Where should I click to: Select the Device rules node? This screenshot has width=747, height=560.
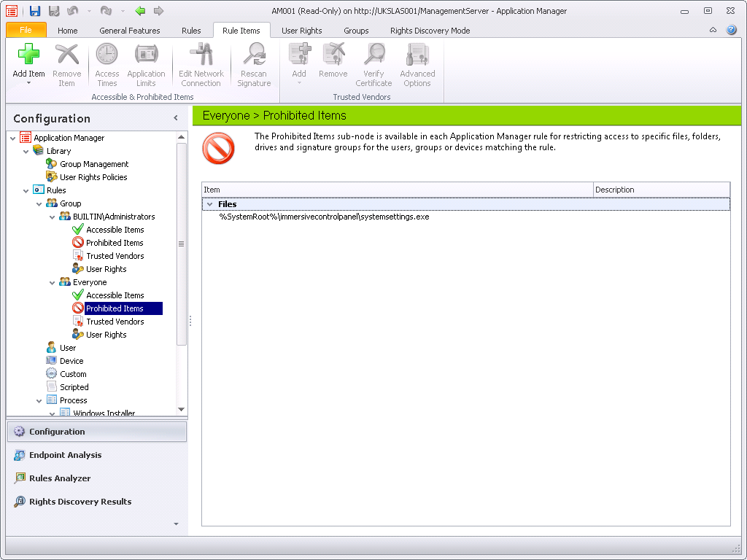pyautogui.click(x=71, y=361)
